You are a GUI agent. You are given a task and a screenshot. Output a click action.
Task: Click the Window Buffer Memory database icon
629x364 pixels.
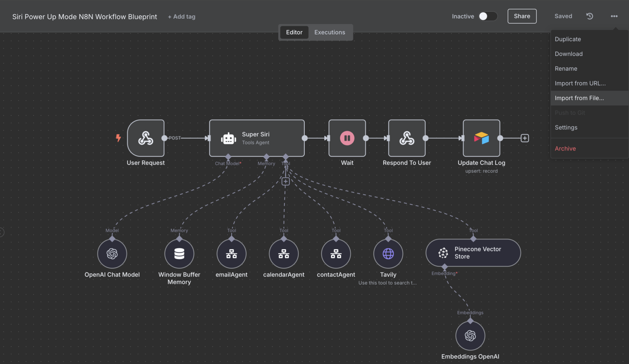[179, 253]
